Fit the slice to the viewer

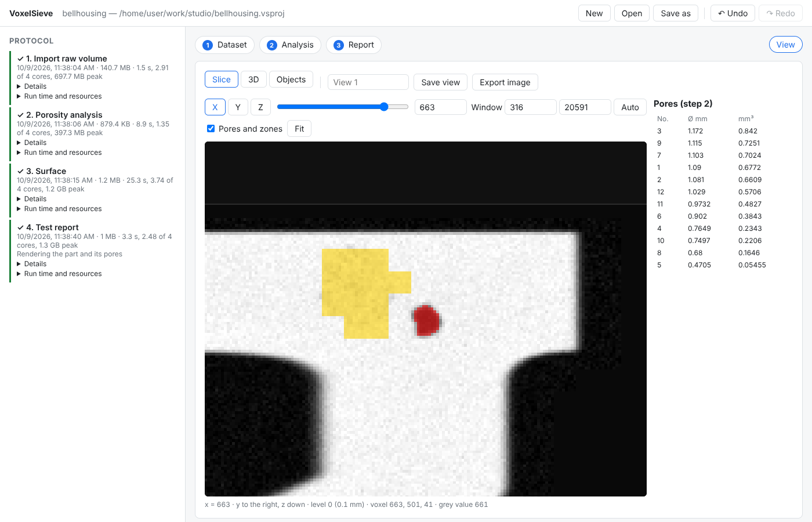(x=299, y=129)
